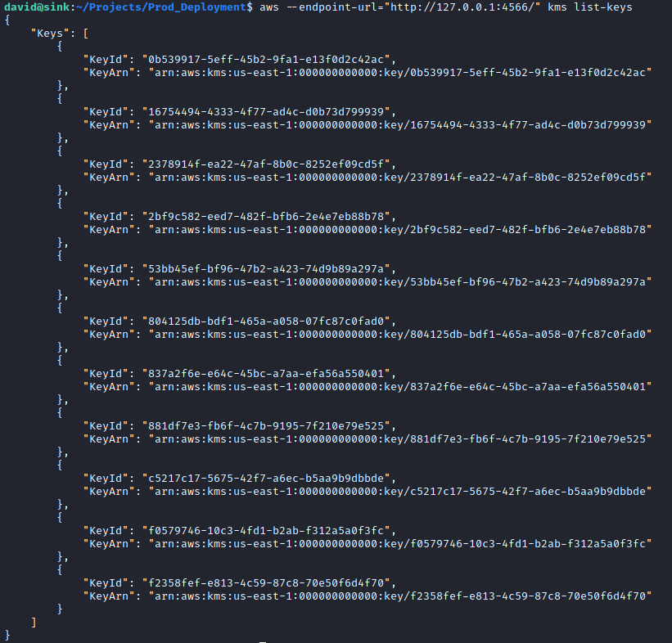Screen dimensions: 672x643
Task: Click KeyId value starting with 2378914f
Action: [x=269, y=164]
